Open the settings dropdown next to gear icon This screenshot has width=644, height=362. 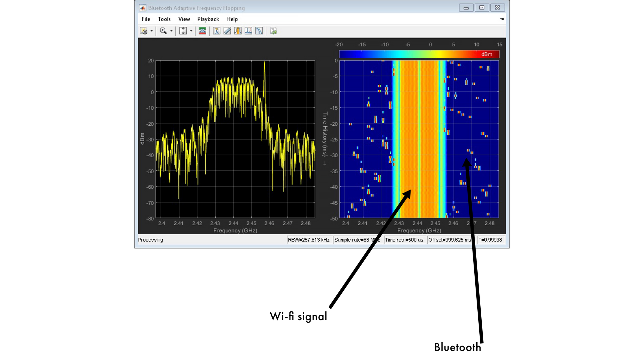click(x=152, y=31)
